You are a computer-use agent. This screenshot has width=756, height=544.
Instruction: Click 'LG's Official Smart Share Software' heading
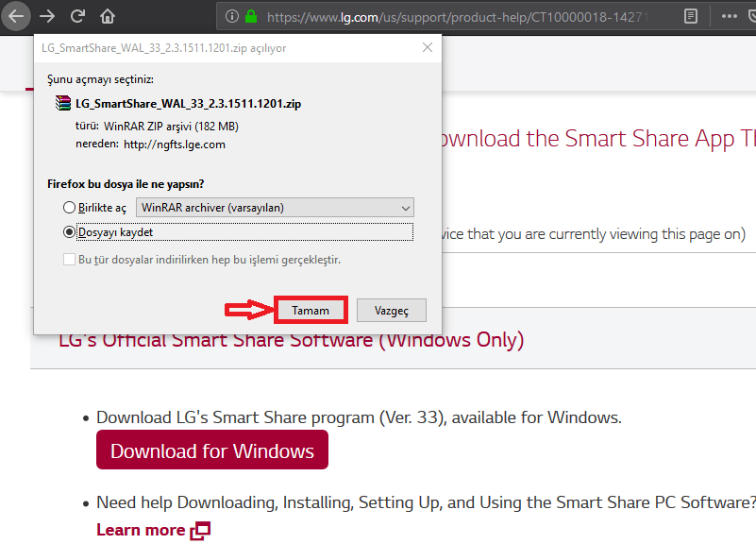(x=292, y=341)
